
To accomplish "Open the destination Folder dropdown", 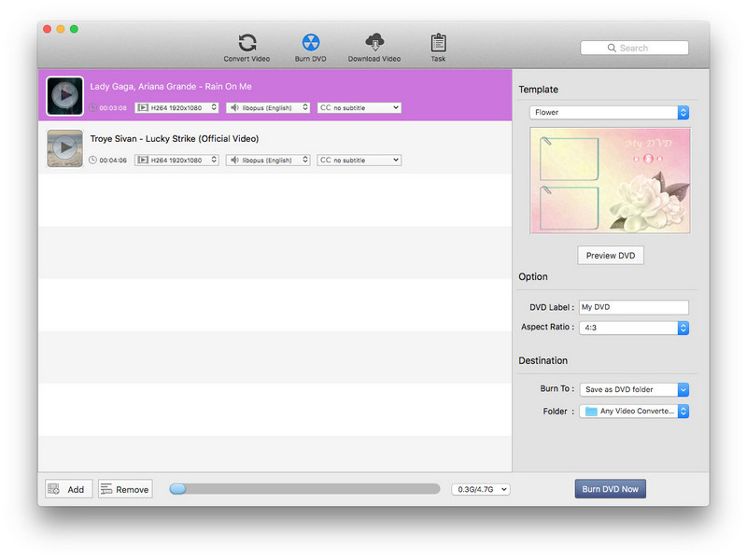I will tap(634, 411).
